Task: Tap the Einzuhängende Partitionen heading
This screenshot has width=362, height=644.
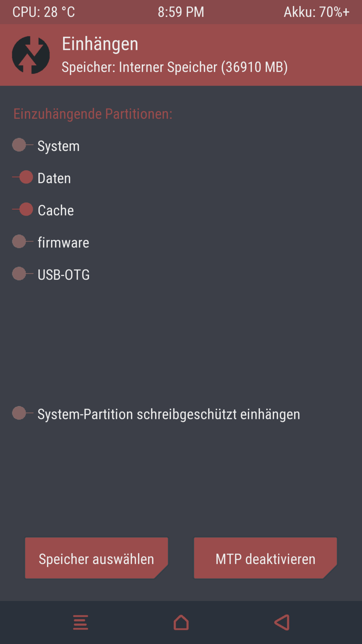Action: coord(93,114)
